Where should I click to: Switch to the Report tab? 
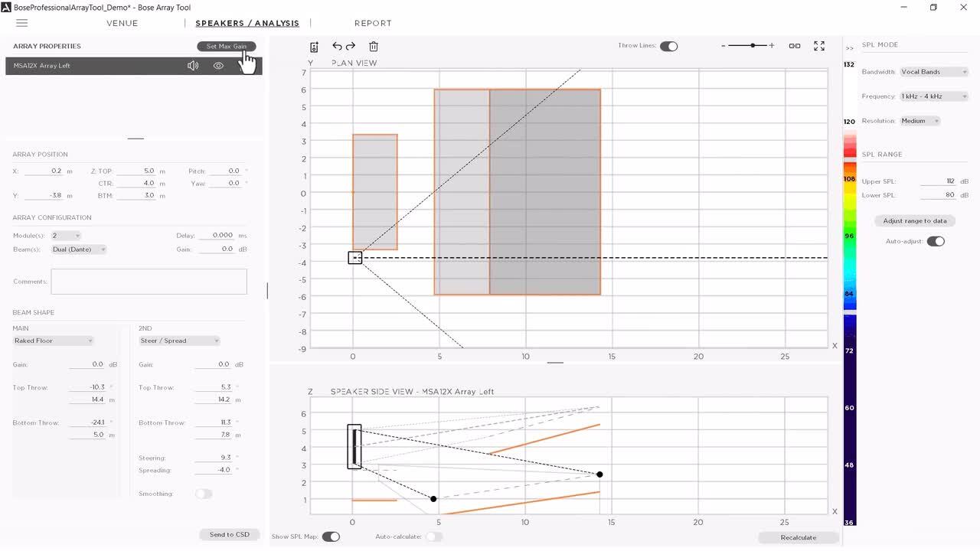tap(373, 23)
